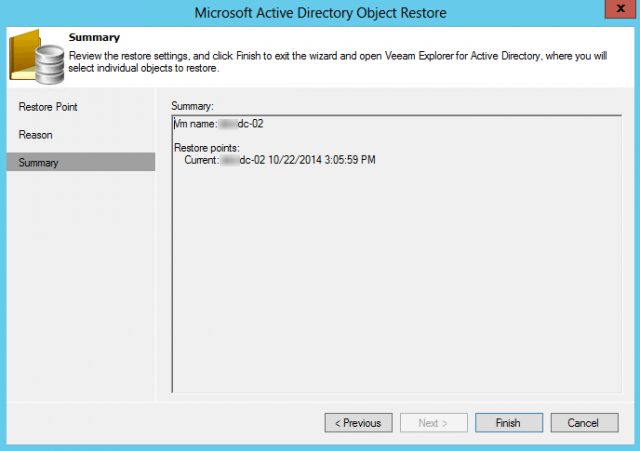
Task: Click the Finish button
Action: [x=509, y=422]
